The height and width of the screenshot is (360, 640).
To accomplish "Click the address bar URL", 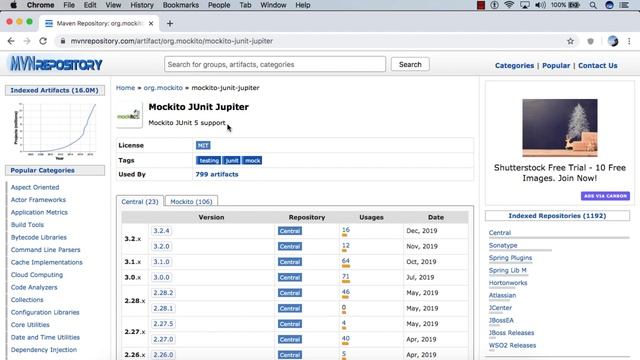I will [171, 41].
